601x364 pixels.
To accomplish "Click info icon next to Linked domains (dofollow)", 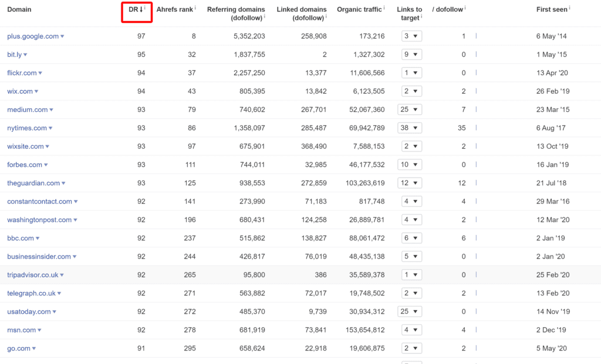I will (326, 16).
